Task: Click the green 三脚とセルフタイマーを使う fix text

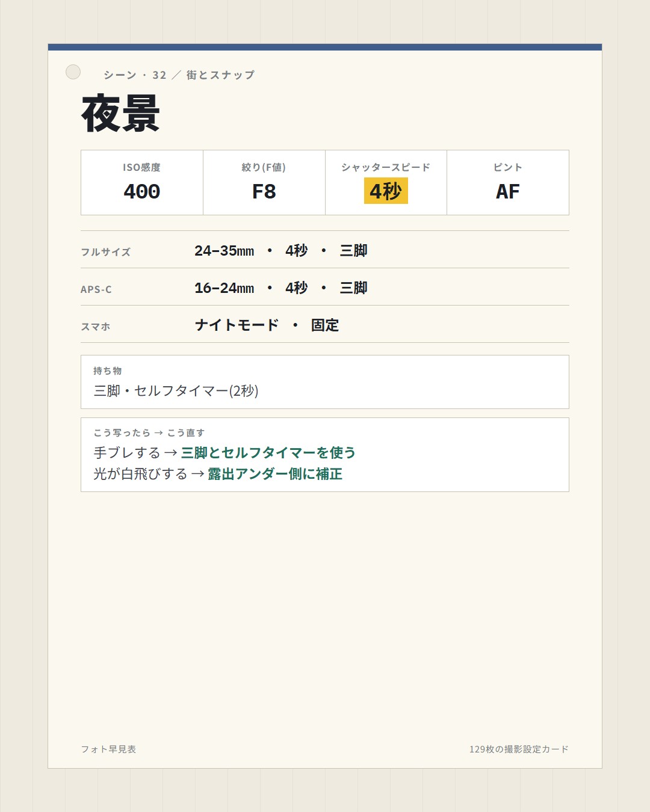Action: tap(268, 452)
